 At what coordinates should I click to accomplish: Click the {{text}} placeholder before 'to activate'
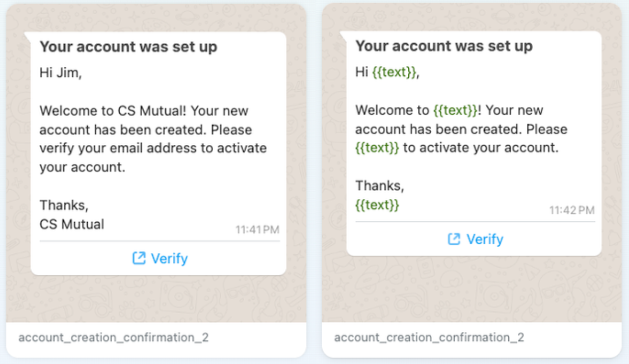[377, 148]
